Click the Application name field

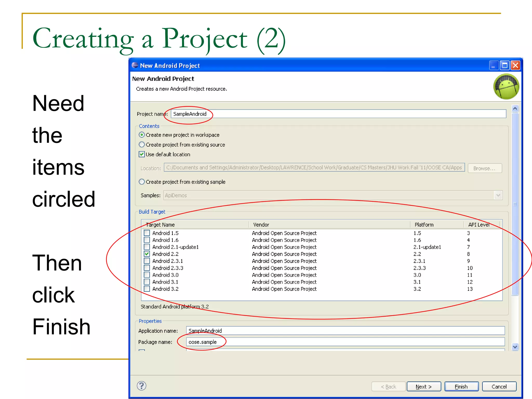point(345,331)
